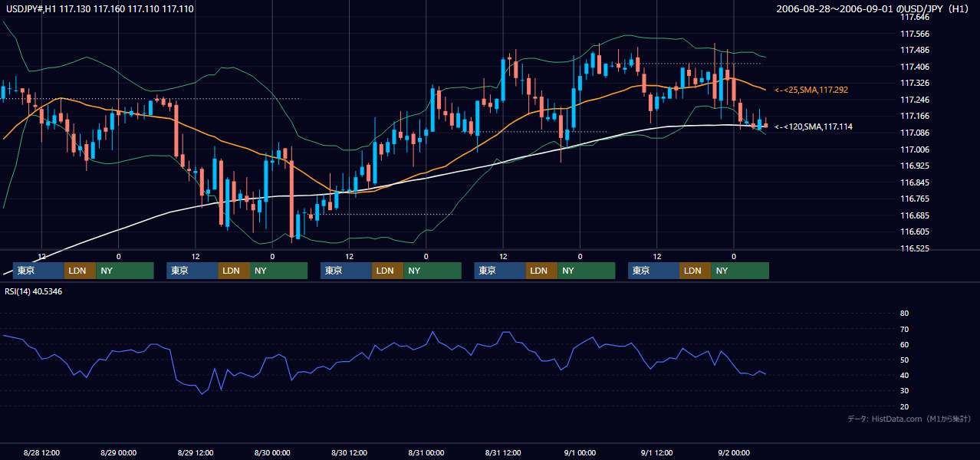The image size is (980, 460).
Task: Click RSI scale value 50
Action: coord(904,360)
